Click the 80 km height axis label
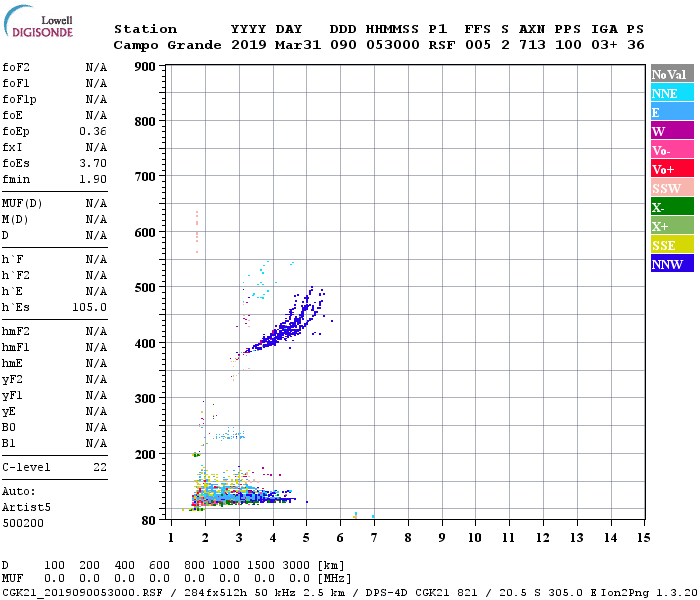This screenshot has height=600, width=700. pos(149,521)
